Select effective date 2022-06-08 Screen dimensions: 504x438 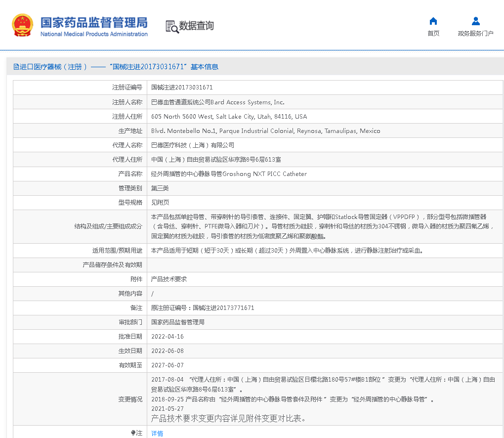[x=168, y=351]
